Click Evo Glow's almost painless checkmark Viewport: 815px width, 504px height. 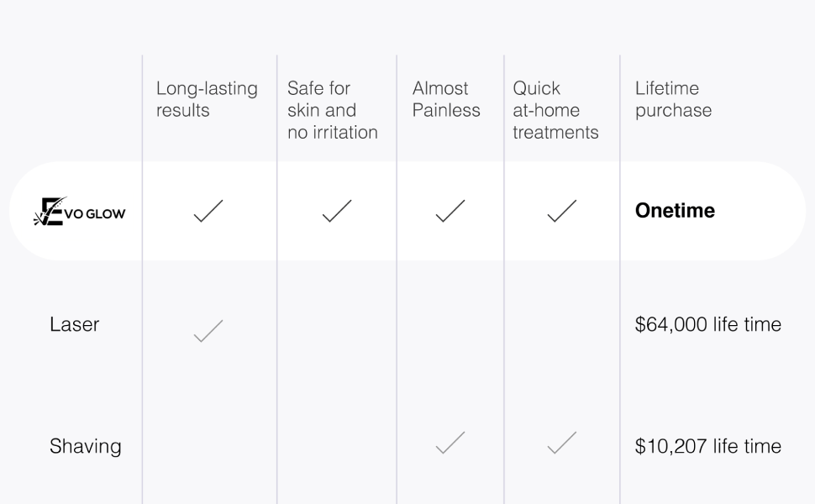point(450,211)
